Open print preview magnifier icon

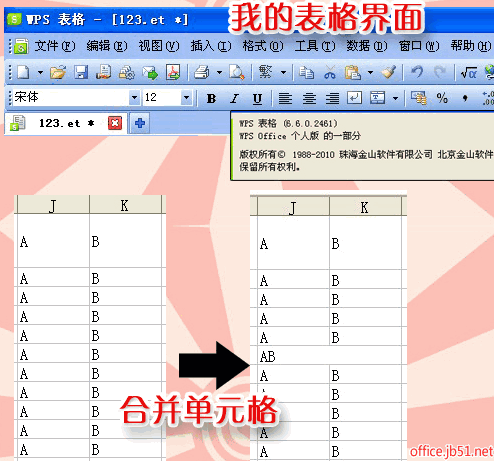[237, 72]
